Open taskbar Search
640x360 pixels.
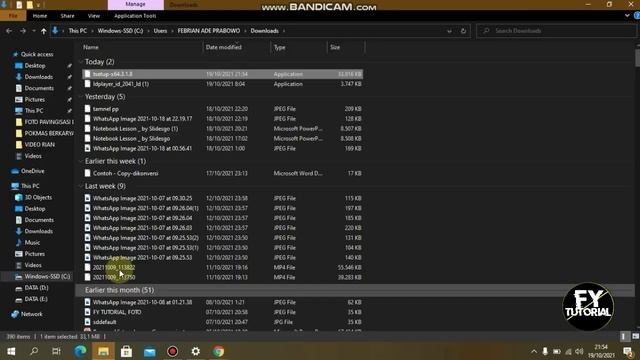(x=34, y=351)
